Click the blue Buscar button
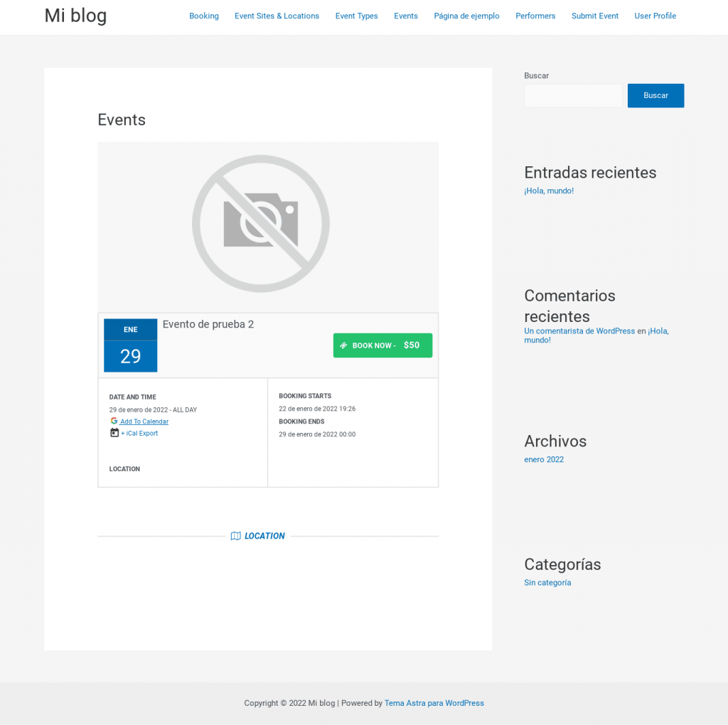Screen dimensions: 728x725 [x=655, y=96]
